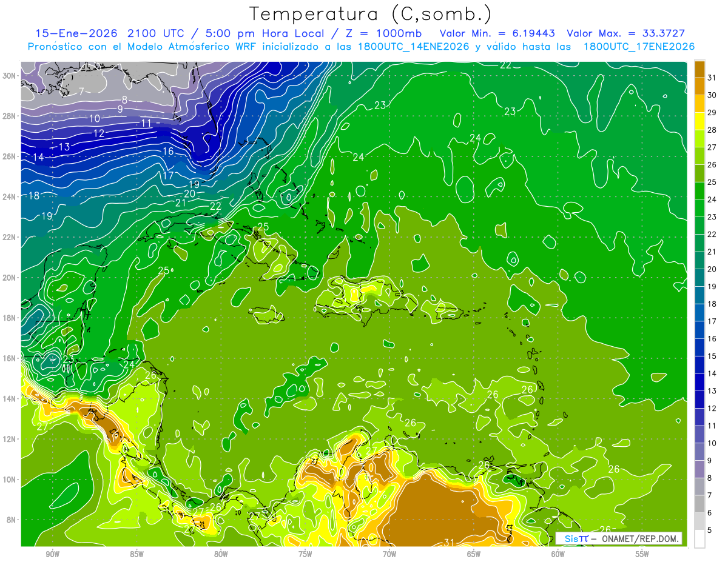Click the map contour label "7" in gray area
728x562 pixels.
tap(81, 92)
